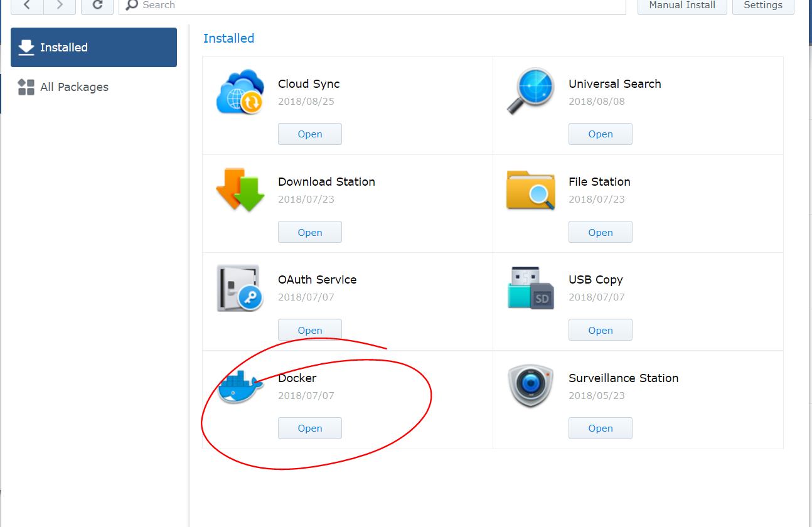This screenshot has width=812, height=527.
Task: Open Surveillance Station package
Action: pyautogui.click(x=601, y=428)
